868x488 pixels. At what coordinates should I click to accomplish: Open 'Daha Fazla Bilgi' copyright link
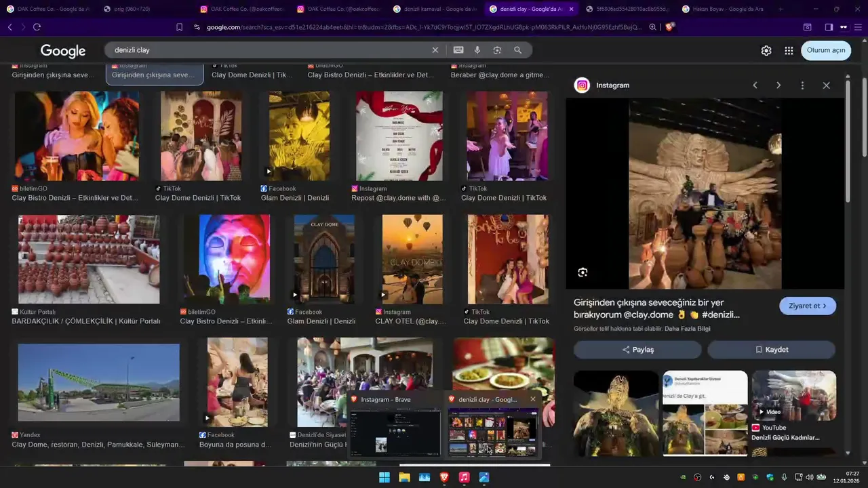click(x=688, y=329)
